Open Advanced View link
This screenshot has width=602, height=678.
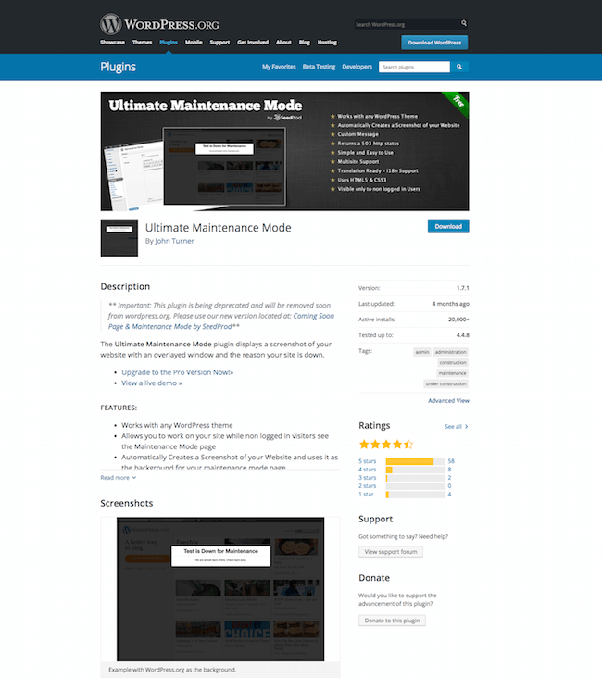click(449, 401)
